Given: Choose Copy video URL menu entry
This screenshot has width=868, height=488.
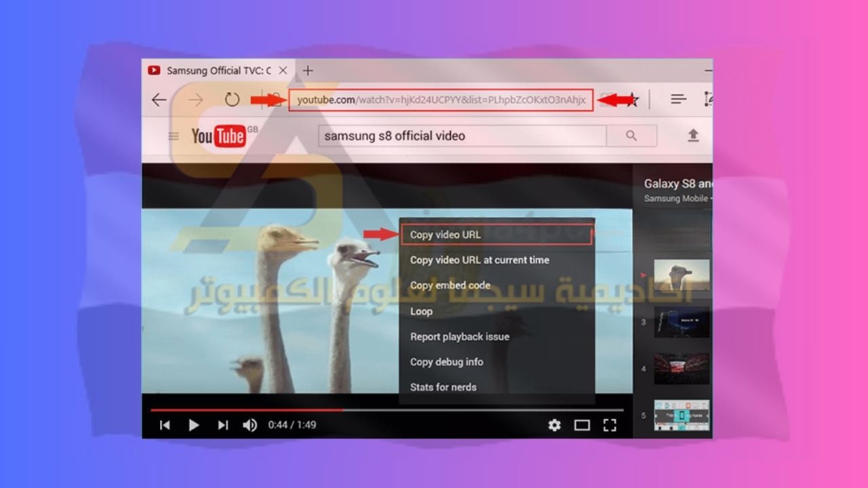Looking at the screenshot, I should 496,235.
